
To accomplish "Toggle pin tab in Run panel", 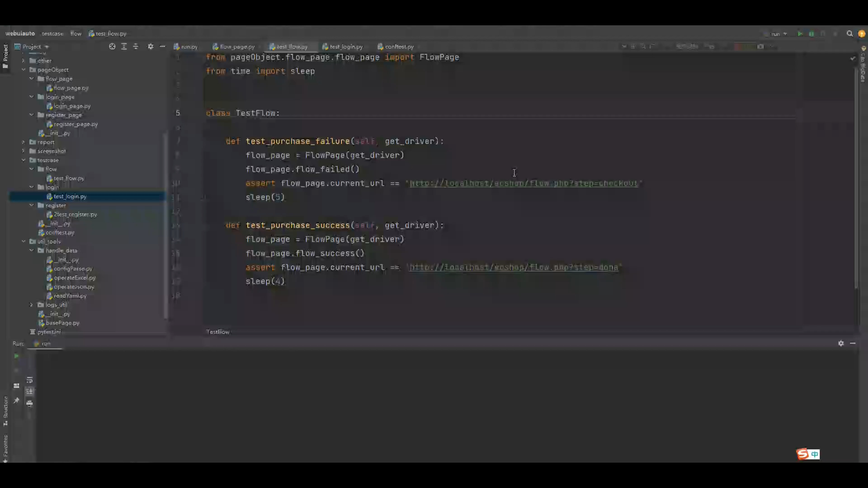I will (x=16, y=400).
